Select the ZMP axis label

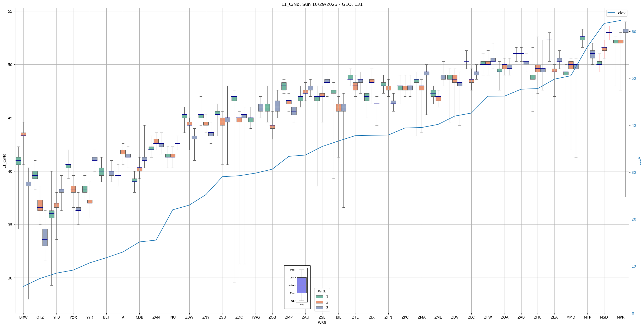(289, 317)
